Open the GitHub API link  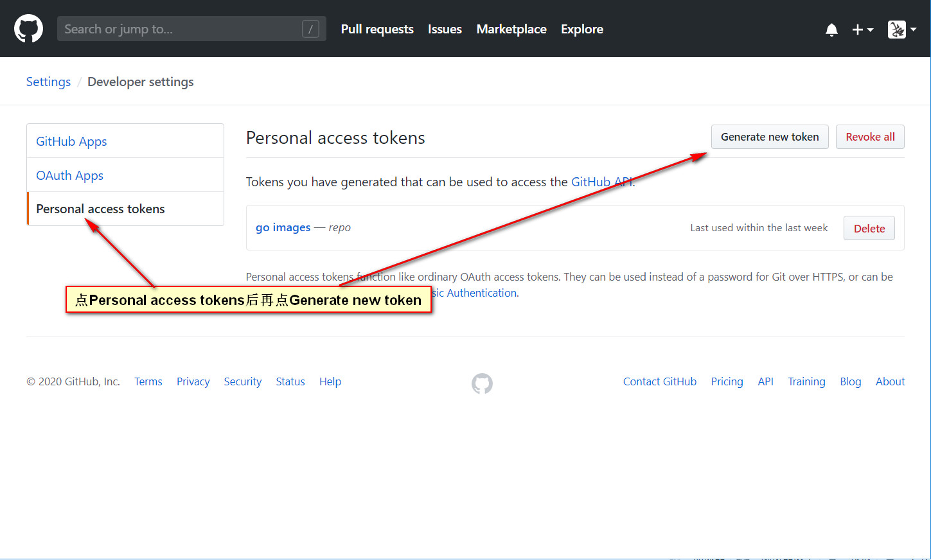(601, 182)
